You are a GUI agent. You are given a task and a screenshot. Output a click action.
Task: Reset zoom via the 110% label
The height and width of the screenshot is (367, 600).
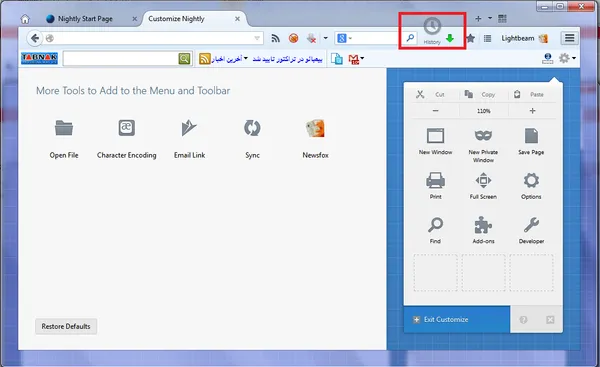click(x=484, y=111)
